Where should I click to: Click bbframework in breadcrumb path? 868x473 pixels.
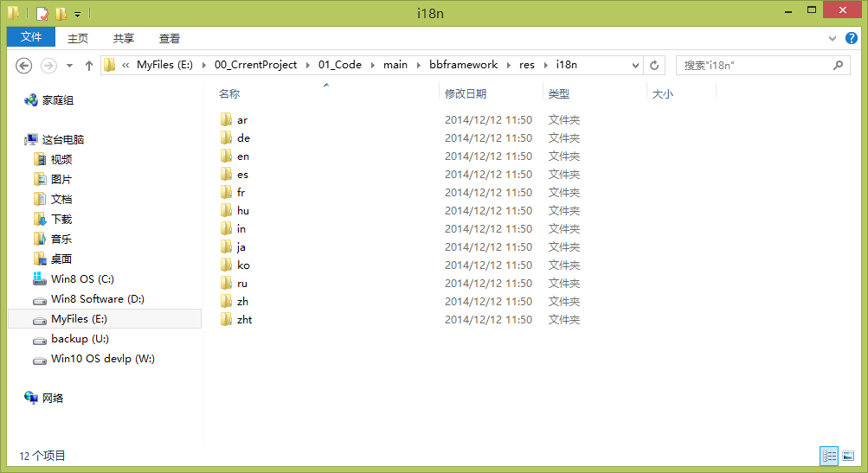[x=463, y=65]
